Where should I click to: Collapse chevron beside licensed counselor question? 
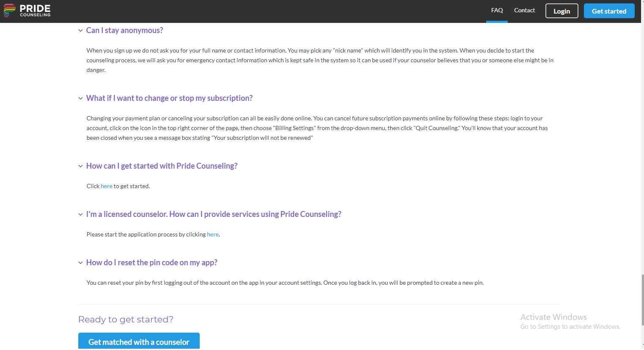[x=80, y=214]
